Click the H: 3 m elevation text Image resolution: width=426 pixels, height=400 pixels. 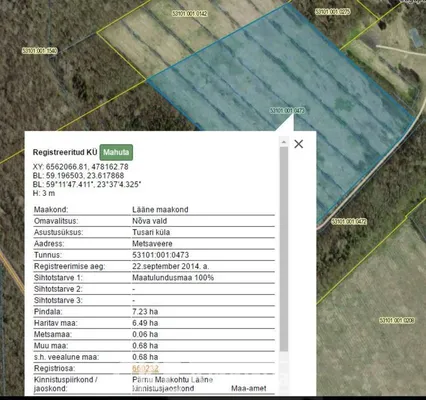(44, 193)
